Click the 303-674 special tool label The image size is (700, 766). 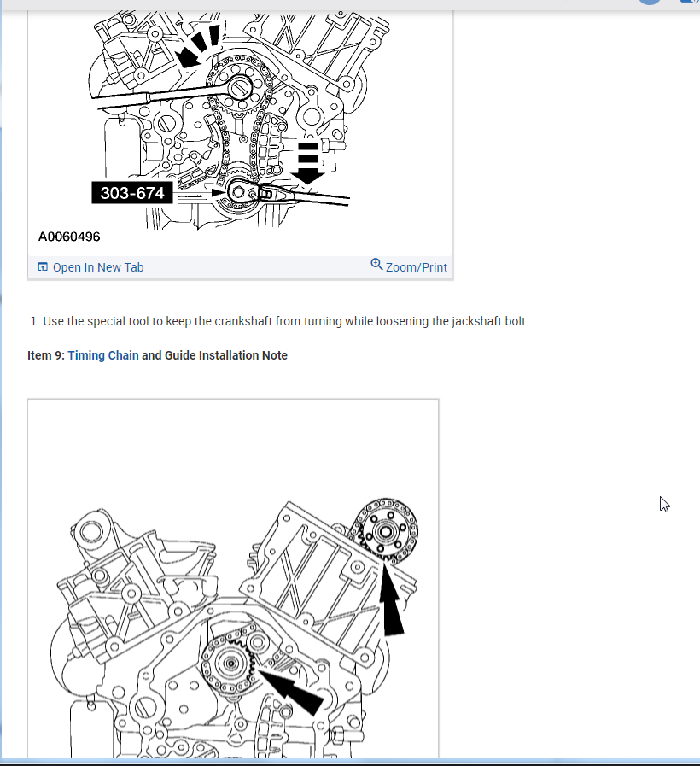pyautogui.click(x=132, y=193)
